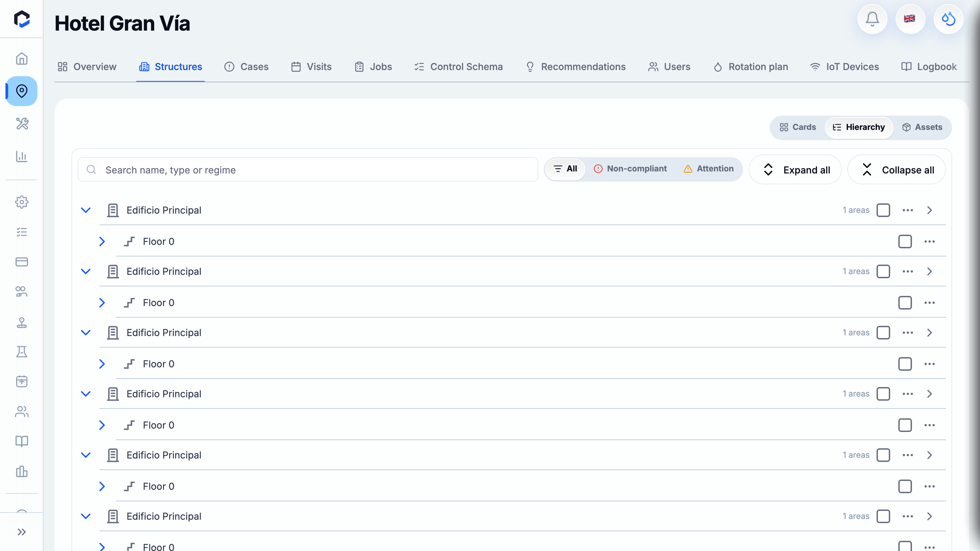Image resolution: width=980 pixels, height=551 pixels.
Task: Open more options for first Floor 0
Action: [x=929, y=241]
